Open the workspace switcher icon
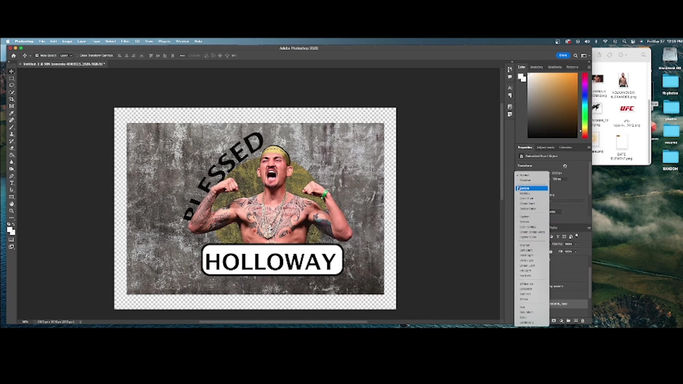The image size is (683, 384). 584,56
